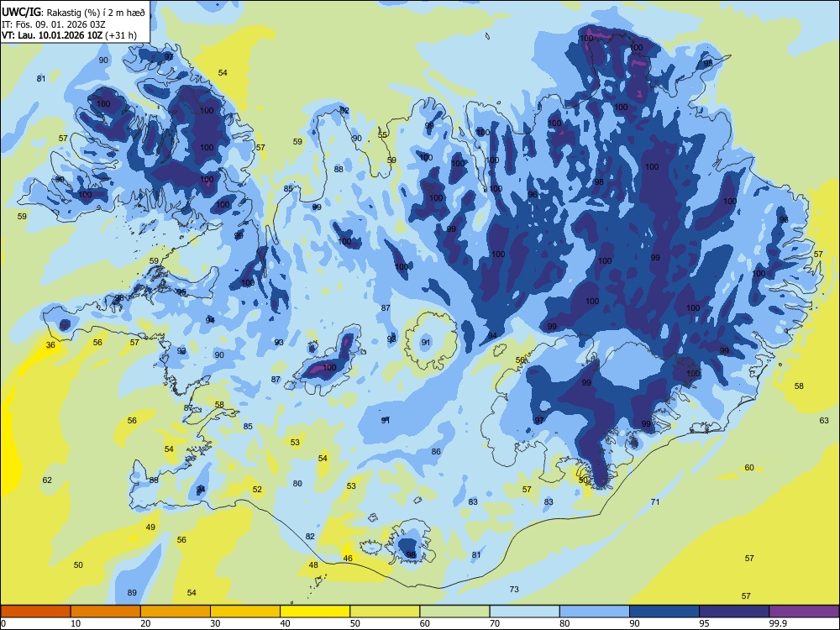Click the legend tick label '0'
840x630 pixels.
pos(3,623)
